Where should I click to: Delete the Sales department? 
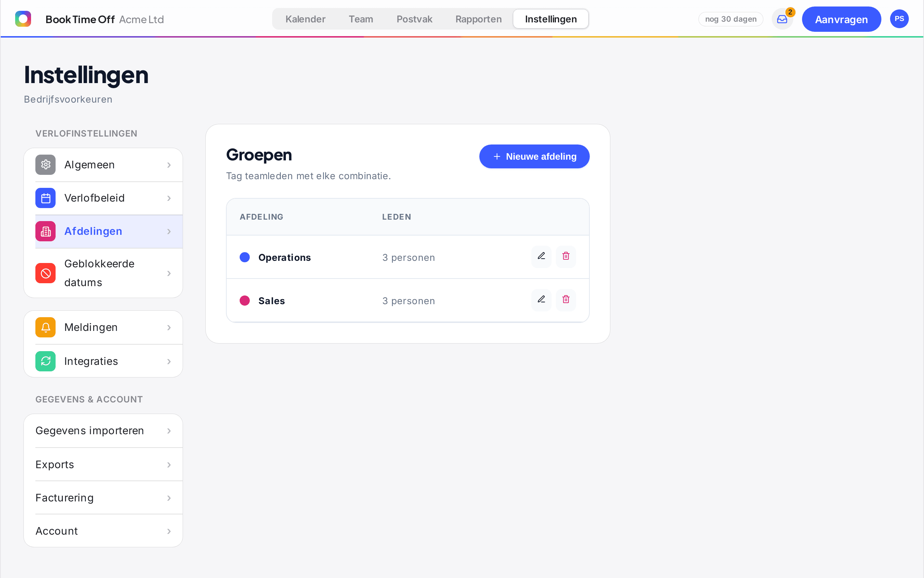pos(566,300)
